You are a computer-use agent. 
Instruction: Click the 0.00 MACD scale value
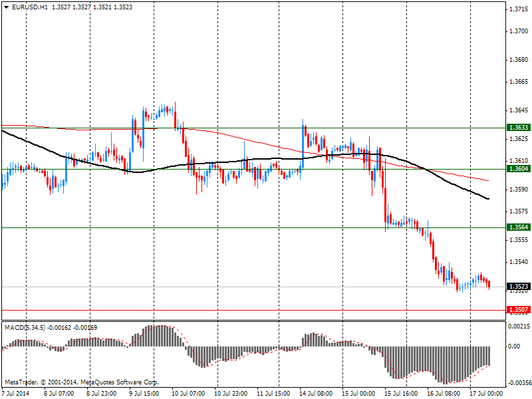pyautogui.click(x=513, y=346)
